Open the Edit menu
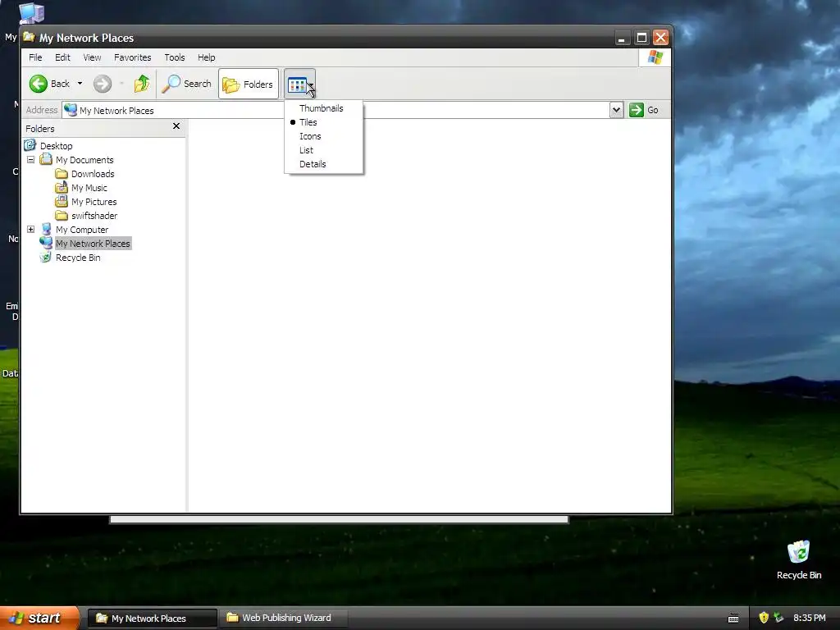This screenshot has width=840, height=630. click(x=62, y=57)
